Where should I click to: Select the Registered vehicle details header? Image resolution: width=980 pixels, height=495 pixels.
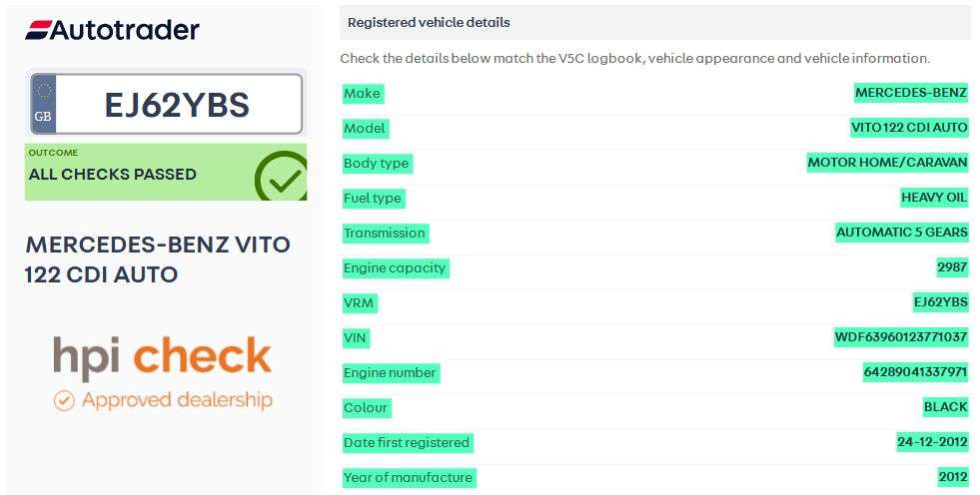(x=429, y=22)
